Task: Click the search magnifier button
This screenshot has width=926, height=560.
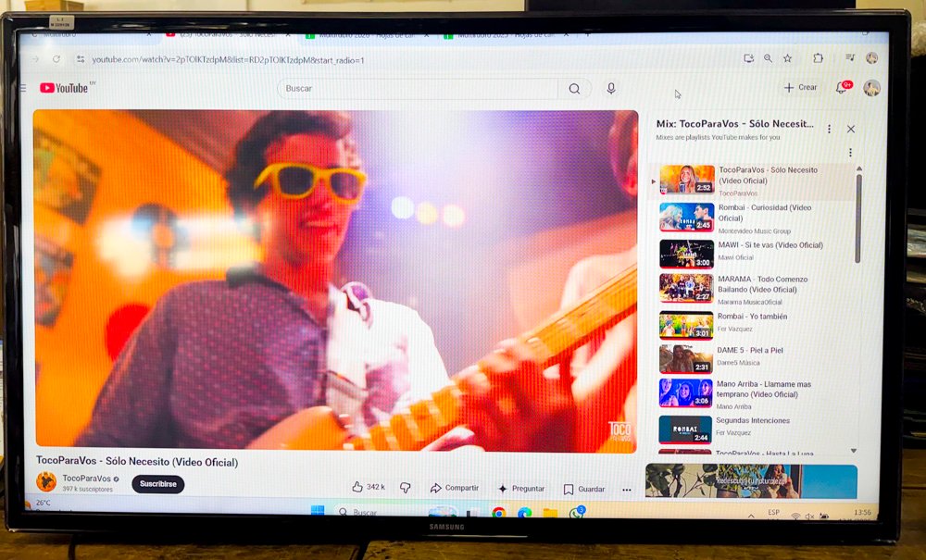Action: (x=574, y=89)
